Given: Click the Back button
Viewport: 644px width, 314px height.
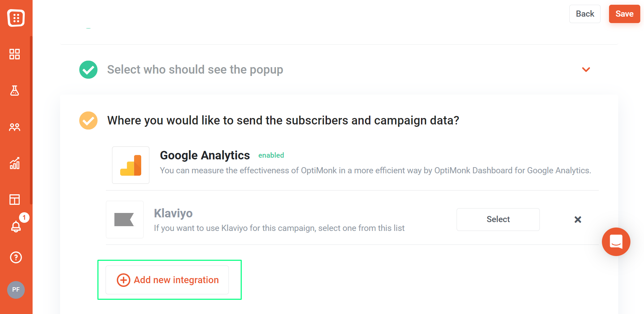Looking at the screenshot, I should (x=585, y=14).
